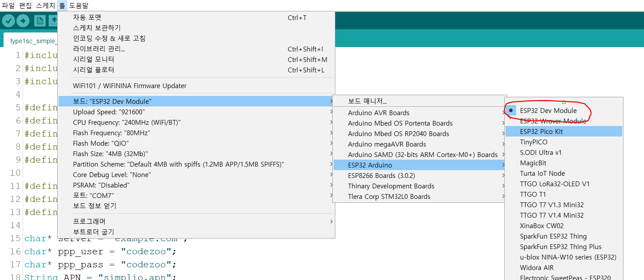Viewport: 644px width, 280px height.
Task: Select SparkFun ESP32 Thing Plus board
Action: [x=564, y=246]
